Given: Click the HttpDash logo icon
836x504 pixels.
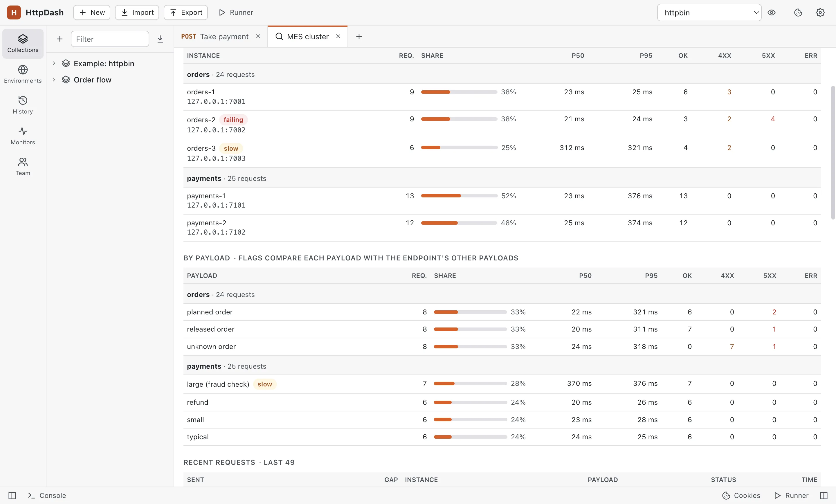Looking at the screenshot, I should pos(14,12).
